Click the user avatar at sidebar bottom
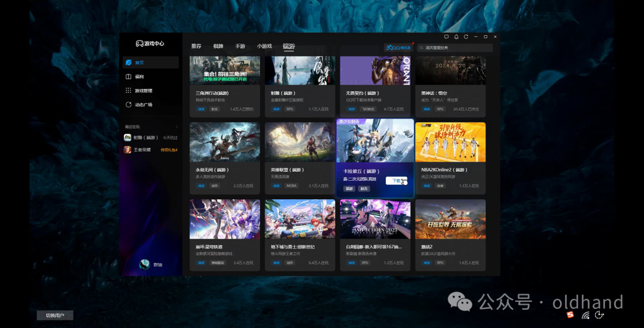 (x=144, y=265)
